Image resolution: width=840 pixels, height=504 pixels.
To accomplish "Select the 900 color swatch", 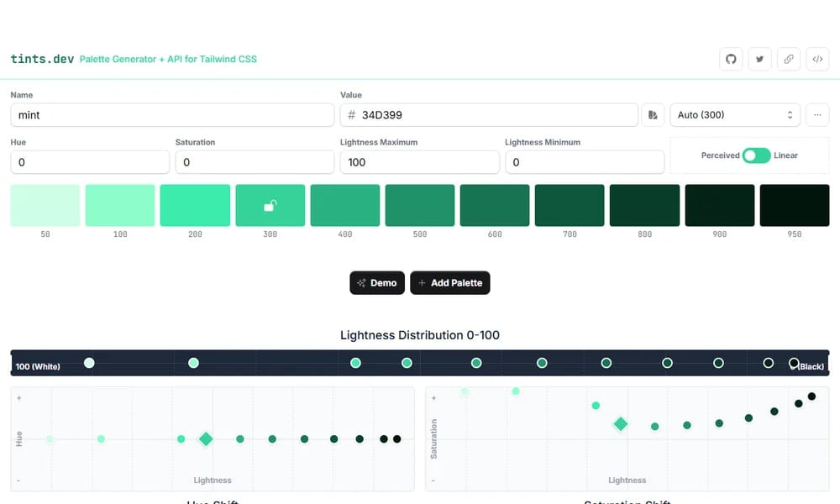I will coord(720,206).
